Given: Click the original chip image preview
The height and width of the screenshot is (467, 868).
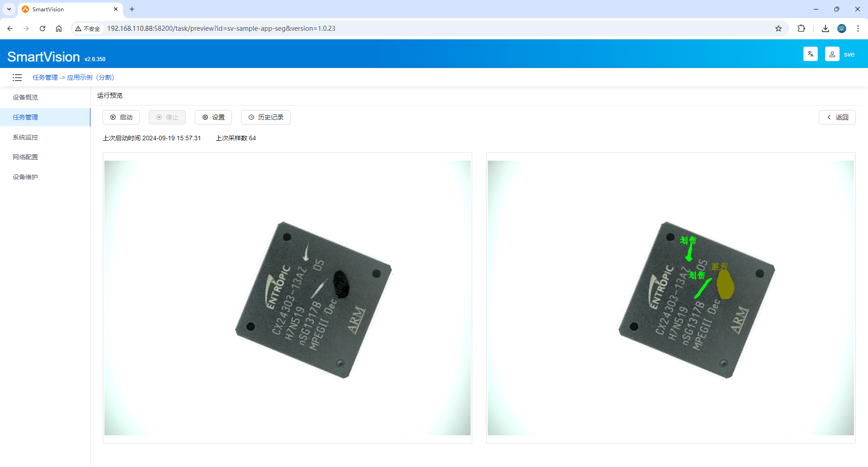Looking at the screenshot, I should [x=288, y=298].
